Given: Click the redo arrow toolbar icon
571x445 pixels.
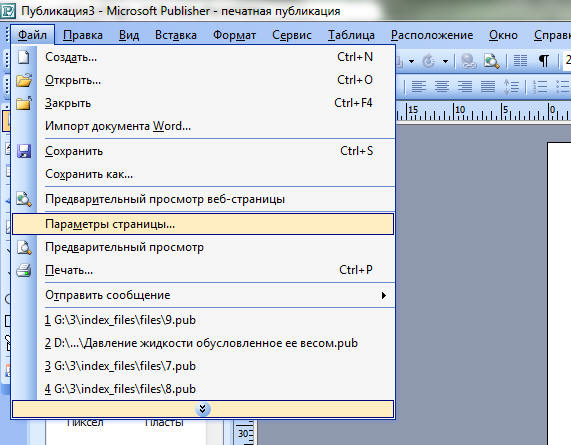Looking at the screenshot, I should [429, 61].
